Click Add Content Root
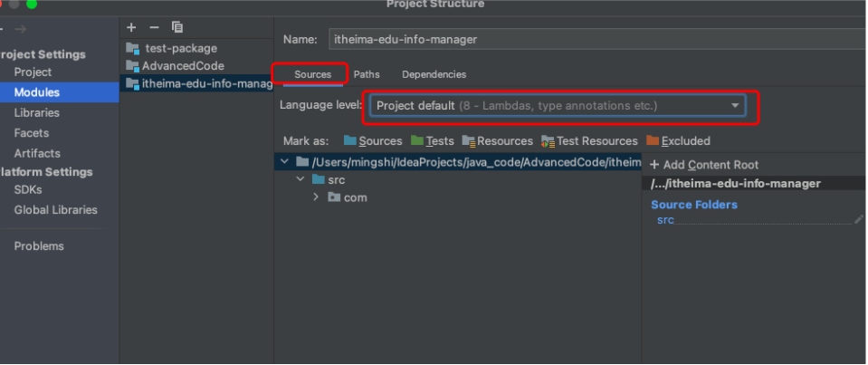 (x=704, y=165)
